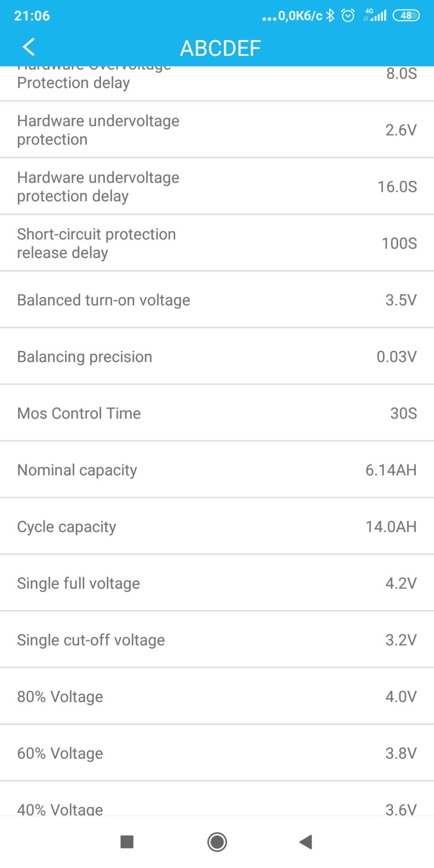Tap the alarm clock status icon
Image resolution: width=434 pixels, height=868 pixels.
(348, 16)
